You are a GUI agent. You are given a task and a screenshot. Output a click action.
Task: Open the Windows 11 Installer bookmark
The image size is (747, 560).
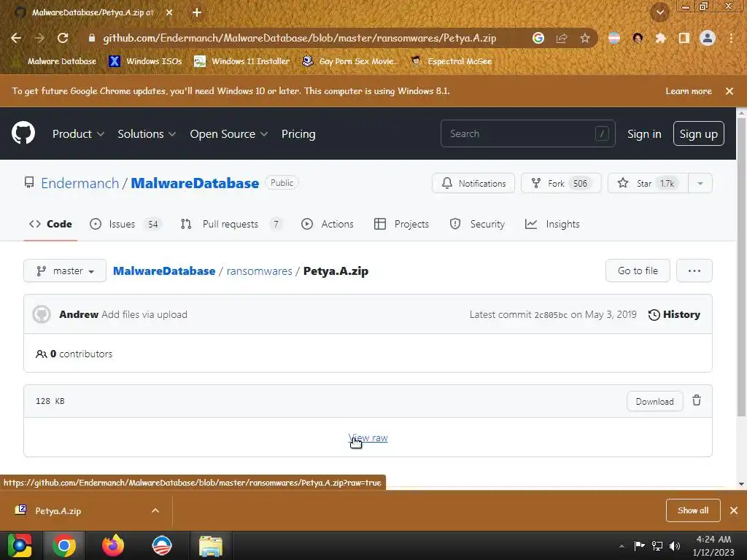(x=242, y=61)
